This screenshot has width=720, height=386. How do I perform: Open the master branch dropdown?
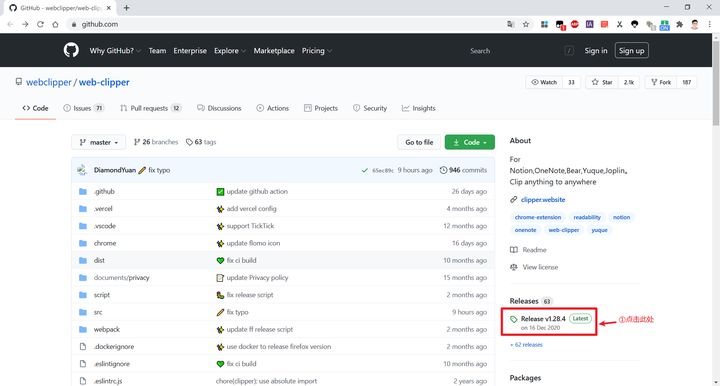[99, 142]
